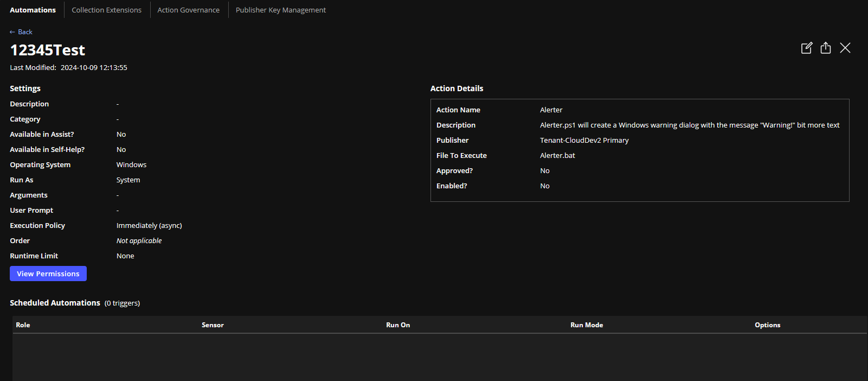Click the Run On column header
This screenshot has width=868, height=381.
point(398,325)
